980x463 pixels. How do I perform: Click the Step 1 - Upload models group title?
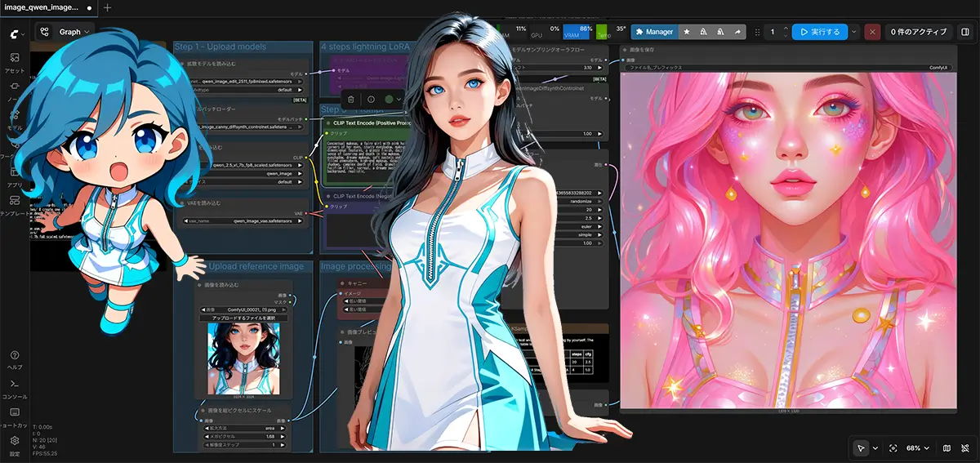[x=220, y=47]
